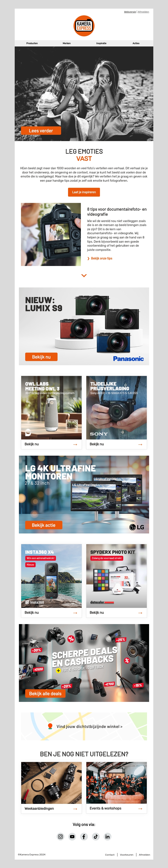Open the Instagram social icon
Image resolution: width=168 pixels, height=868 pixels.
61,836
